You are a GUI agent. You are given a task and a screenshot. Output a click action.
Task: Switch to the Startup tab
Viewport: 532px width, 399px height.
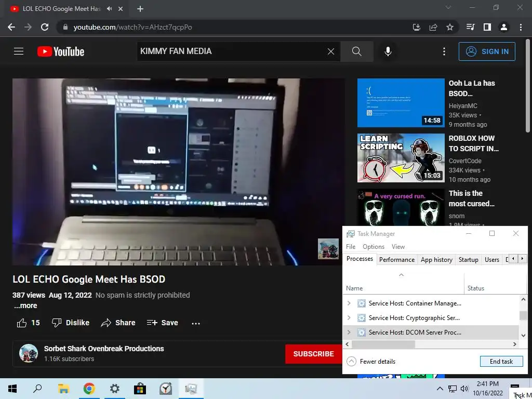[468, 260]
